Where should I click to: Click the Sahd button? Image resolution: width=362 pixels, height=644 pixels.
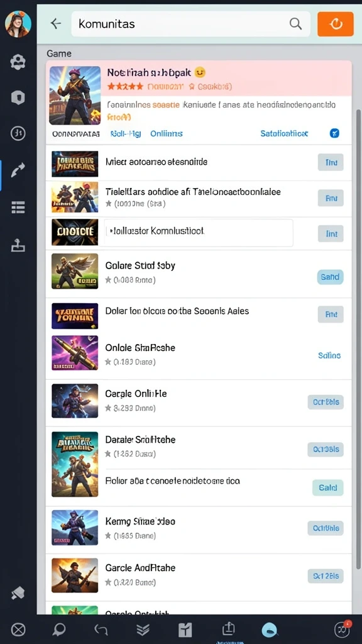click(x=330, y=277)
